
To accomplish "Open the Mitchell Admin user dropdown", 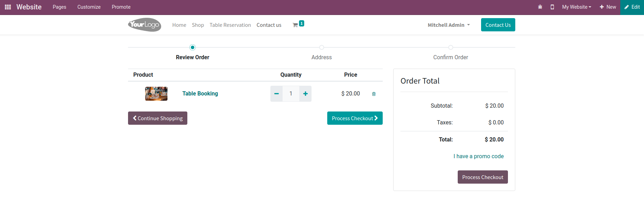I will tap(449, 25).
